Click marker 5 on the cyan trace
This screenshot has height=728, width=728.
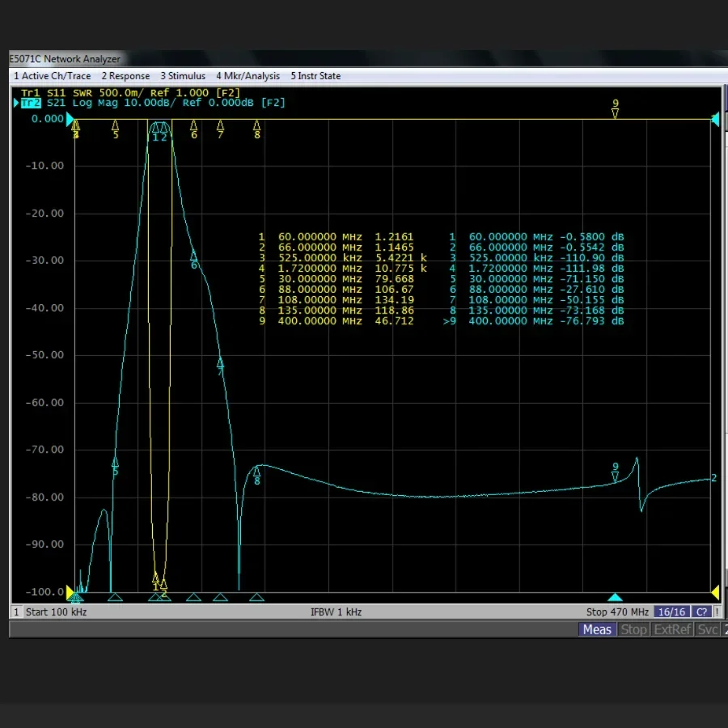(115, 463)
